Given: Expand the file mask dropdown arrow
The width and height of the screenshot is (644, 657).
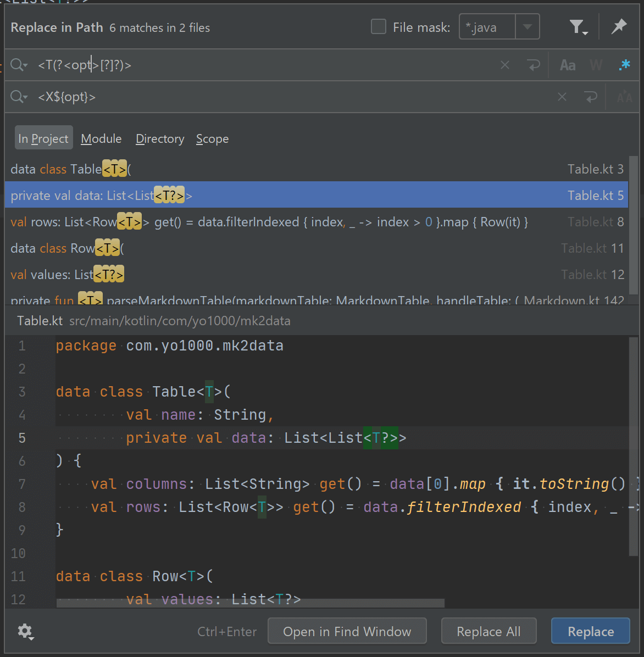Looking at the screenshot, I should pyautogui.click(x=528, y=27).
